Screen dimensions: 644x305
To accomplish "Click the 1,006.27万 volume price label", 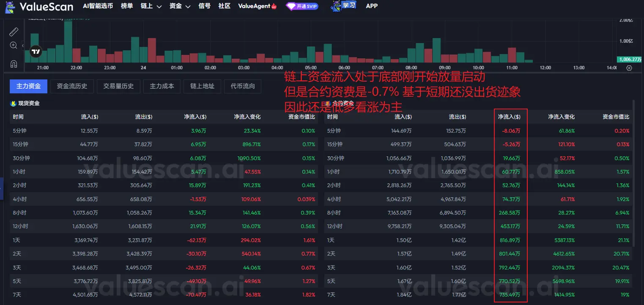I will tap(630, 60).
